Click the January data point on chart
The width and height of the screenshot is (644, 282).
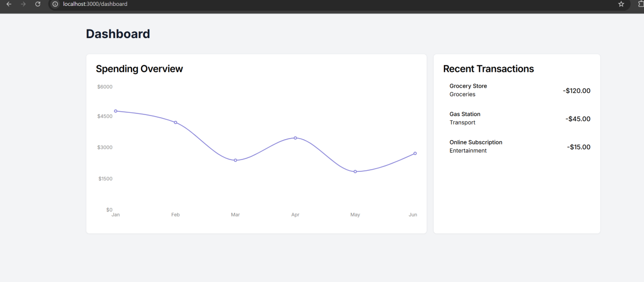coord(115,111)
